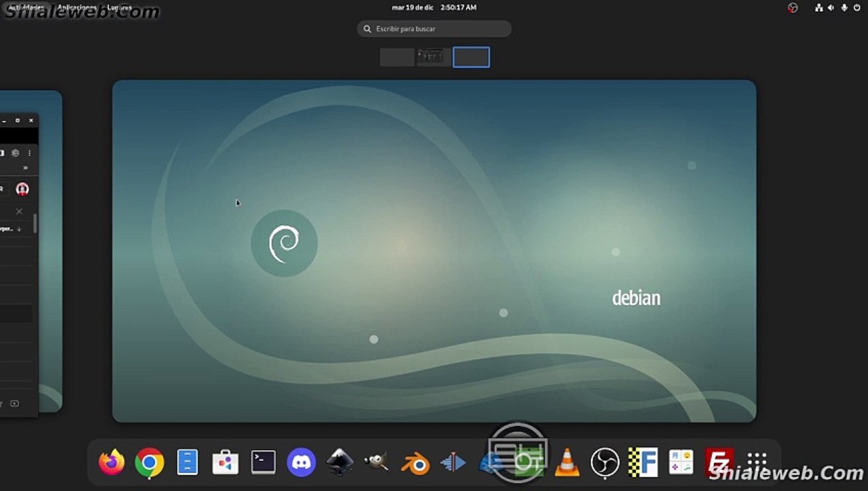Launch the Terminal from the dock

[x=263, y=462]
